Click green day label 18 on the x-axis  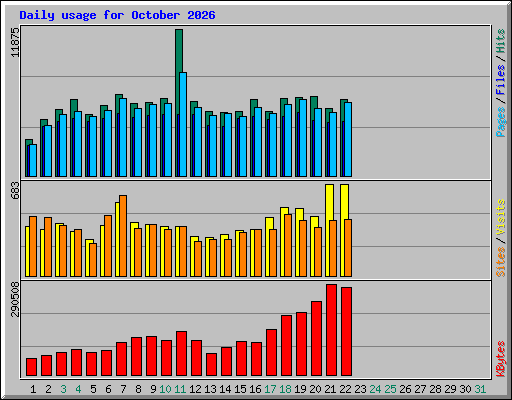(x=285, y=389)
